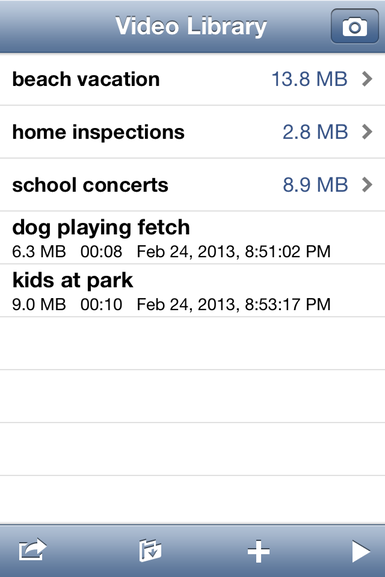Tap the 2.8 MB size label
385x577 pixels.
pos(315,132)
